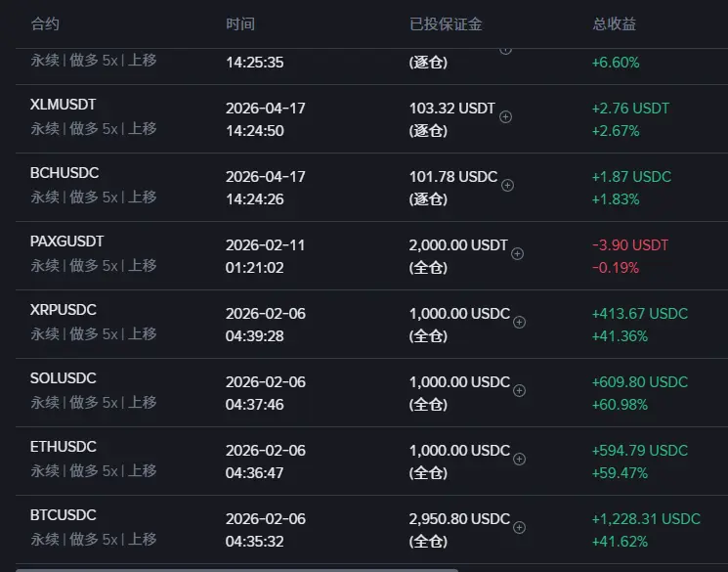This screenshot has height=572, width=728.
Task: Click the 时间 column header
Action: point(240,23)
